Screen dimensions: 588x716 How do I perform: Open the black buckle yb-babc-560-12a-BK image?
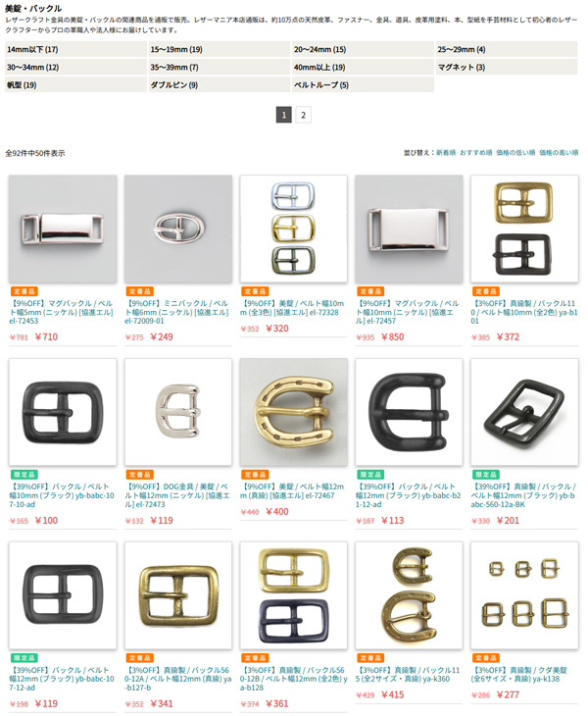coord(524,412)
